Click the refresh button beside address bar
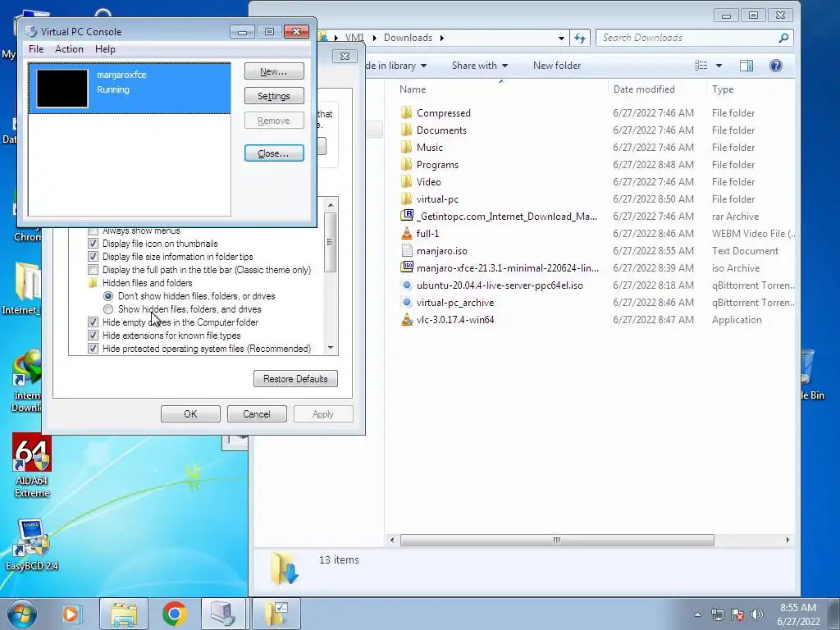The width and height of the screenshot is (840, 630). (x=580, y=38)
